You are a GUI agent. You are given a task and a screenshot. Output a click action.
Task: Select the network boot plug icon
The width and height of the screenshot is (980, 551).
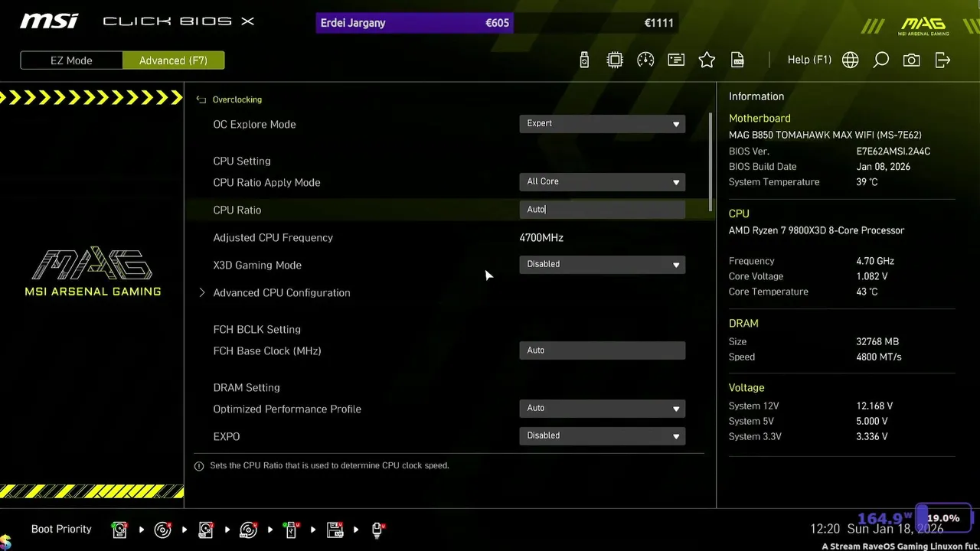tap(377, 529)
